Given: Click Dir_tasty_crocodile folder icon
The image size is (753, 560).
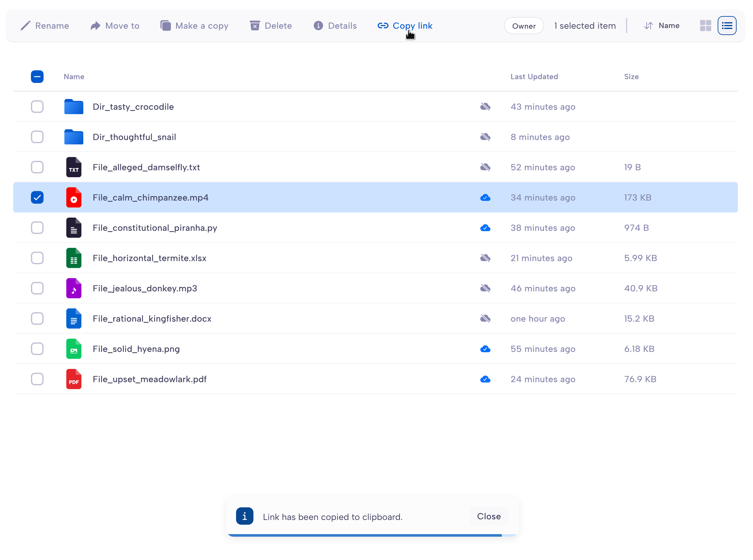Looking at the screenshot, I should [x=74, y=107].
